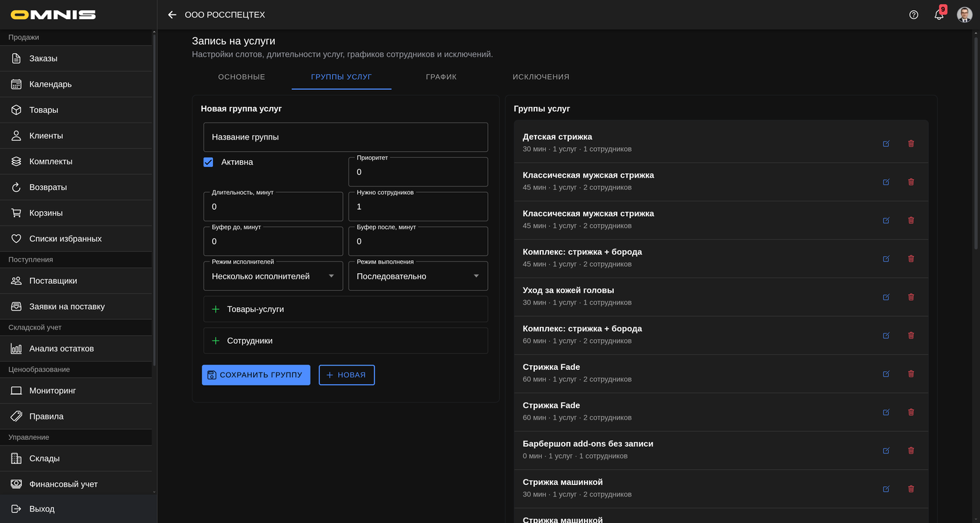Select the Детская стрижка group row
The height and width of the screenshot is (523, 980).
[x=721, y=143]
